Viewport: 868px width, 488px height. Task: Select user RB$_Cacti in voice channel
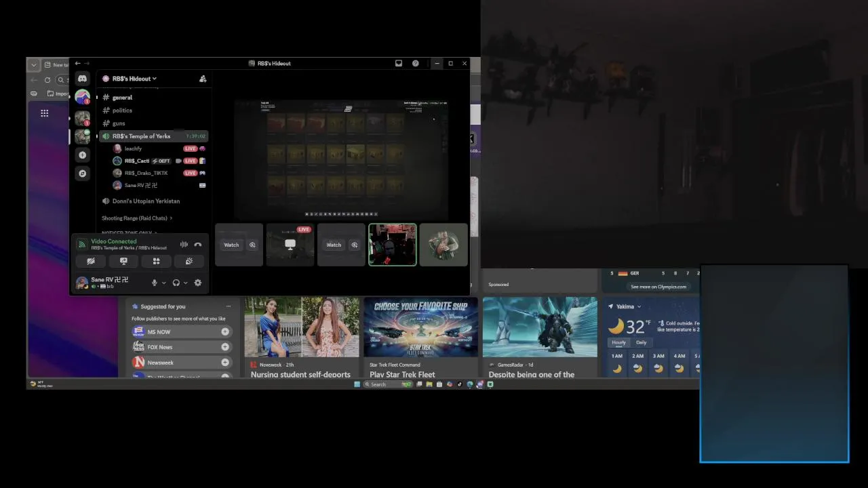click(x=137, y=161)
